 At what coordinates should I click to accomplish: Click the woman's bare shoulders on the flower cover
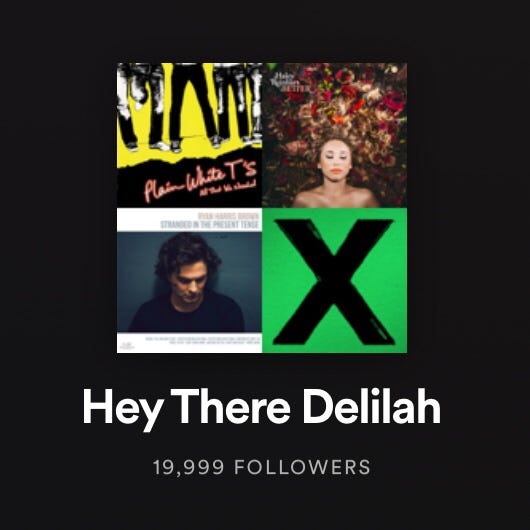point(335,197)
